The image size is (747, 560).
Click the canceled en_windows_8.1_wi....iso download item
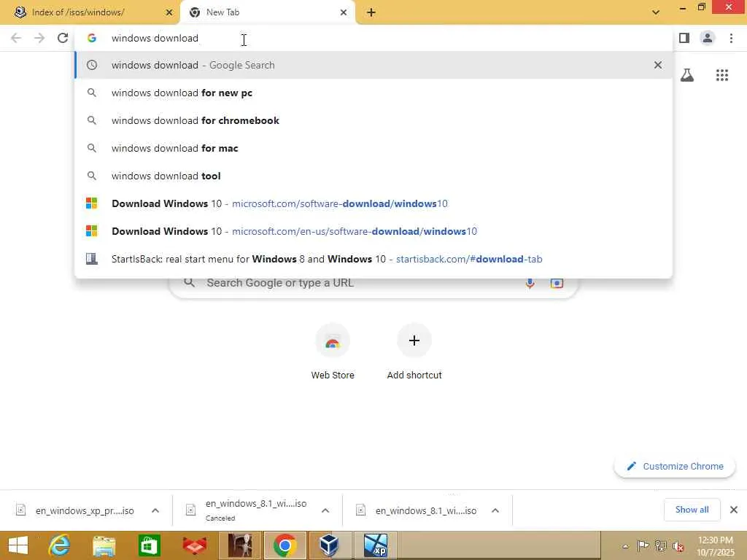pos(248,510)
